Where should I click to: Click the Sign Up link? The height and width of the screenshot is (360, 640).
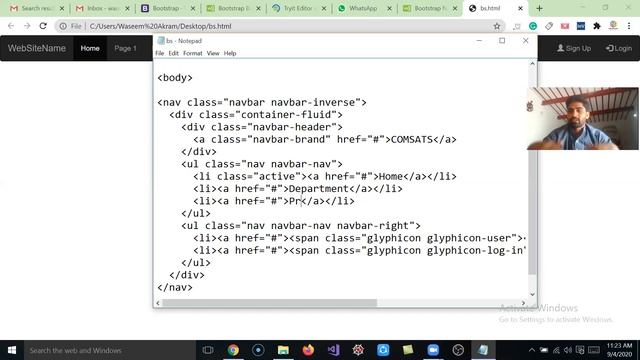click(574, 48)
